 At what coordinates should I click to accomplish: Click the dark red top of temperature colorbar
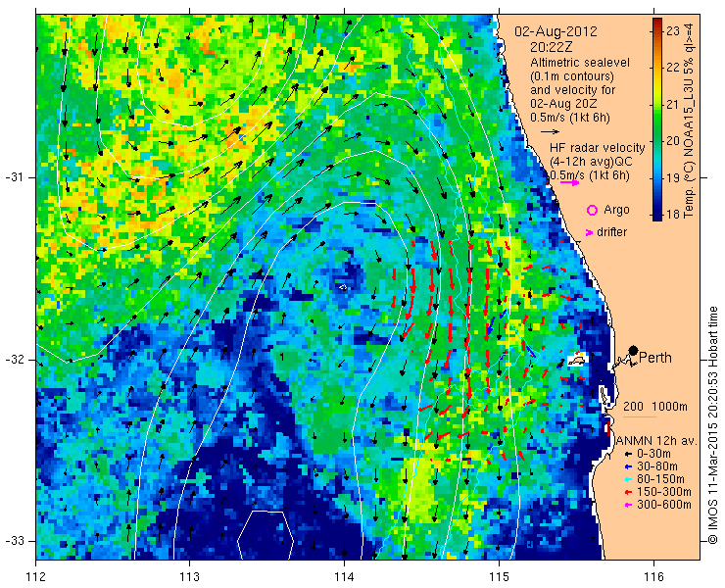pyautogui.click(x=657, y=23)
